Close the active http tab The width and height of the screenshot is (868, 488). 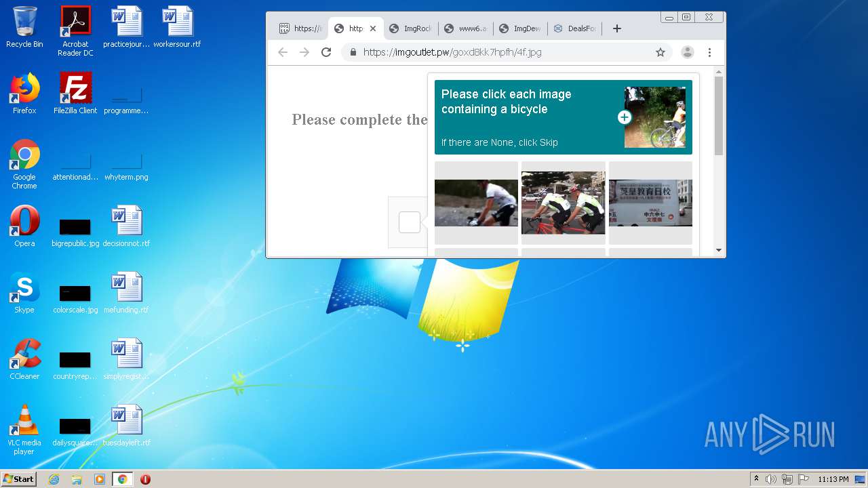pyautogui.click(x=372, y=28)
